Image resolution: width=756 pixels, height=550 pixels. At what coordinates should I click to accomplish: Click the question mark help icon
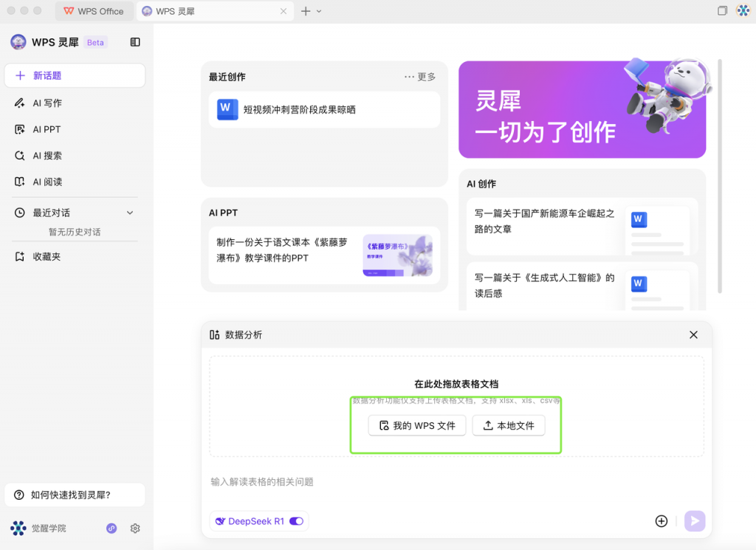pyautogui.click(x=18, y=495)
